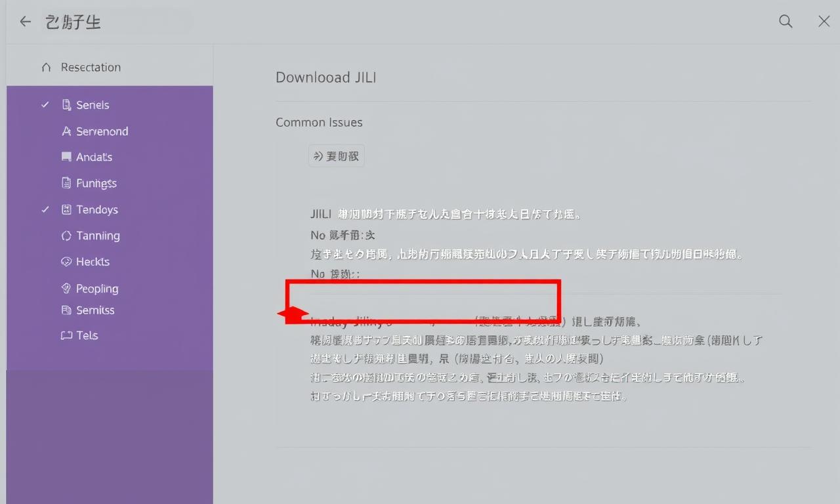This screenshot has height=504, width=840.
Task: Click the paragraph line starting with JILI
Action: [x=446, y=214]
